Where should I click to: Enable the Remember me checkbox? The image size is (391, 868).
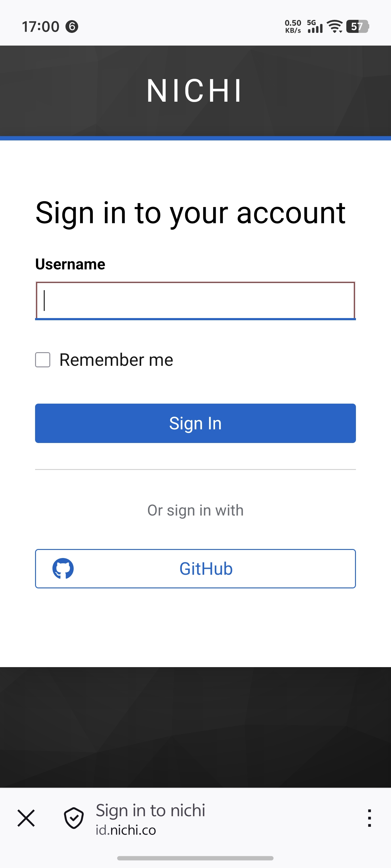pos(43,360)
